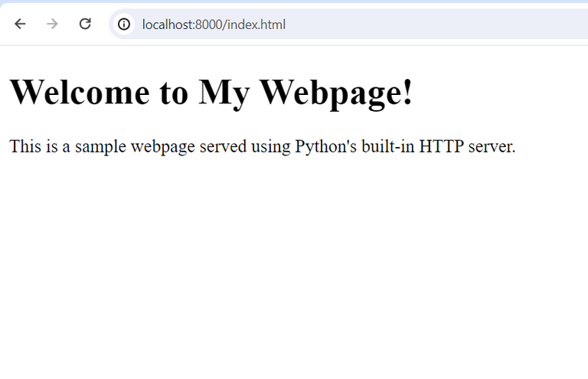The image size is (588, 379).
Task: Click the word 'served' in the paragraph
Action: [223, 146]
